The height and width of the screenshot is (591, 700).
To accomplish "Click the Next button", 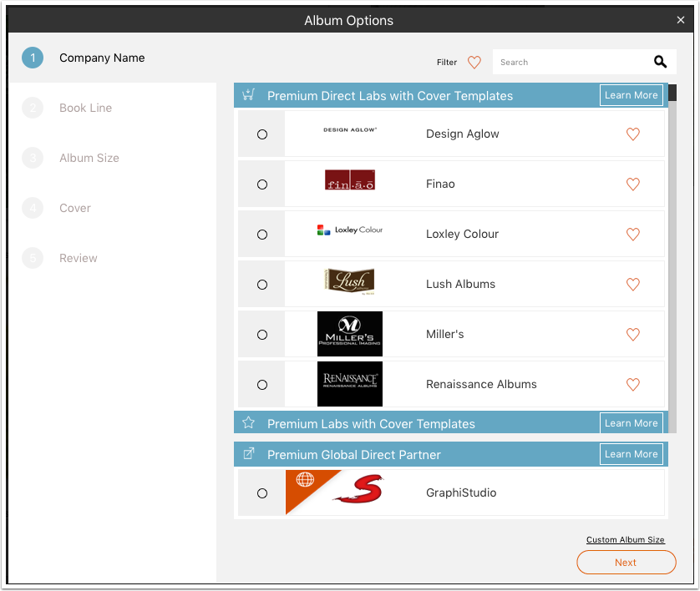I will [x=626, y=563].
